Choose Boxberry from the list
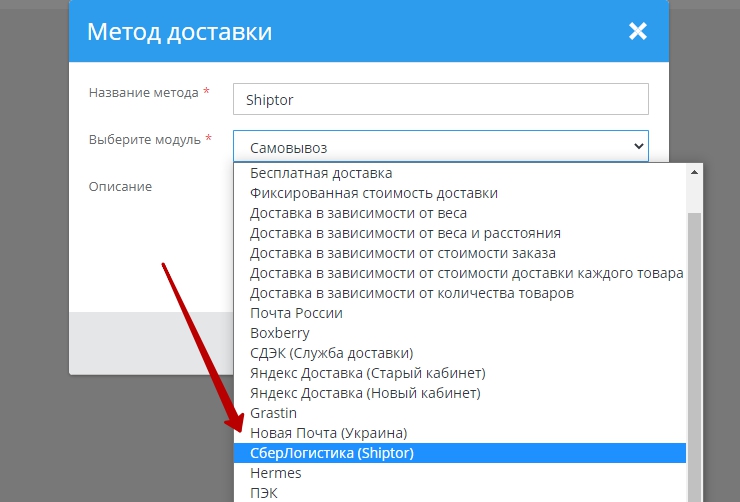Screen dimensions: 740x502 point(279,333)
